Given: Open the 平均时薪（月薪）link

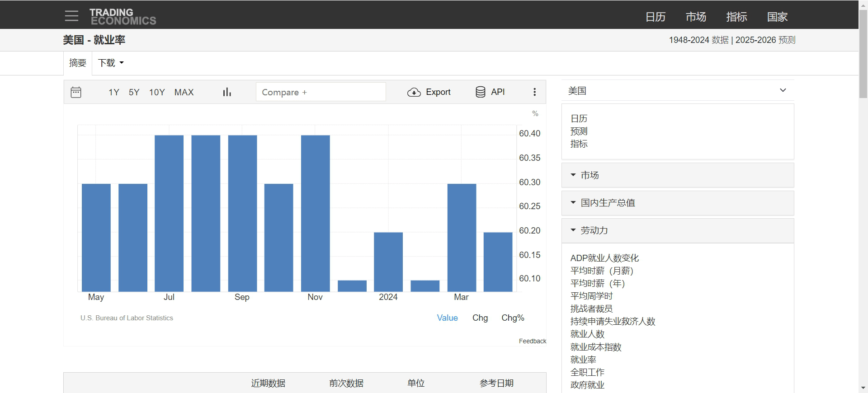Looking at the screenshot, I should tap(602, 271).
